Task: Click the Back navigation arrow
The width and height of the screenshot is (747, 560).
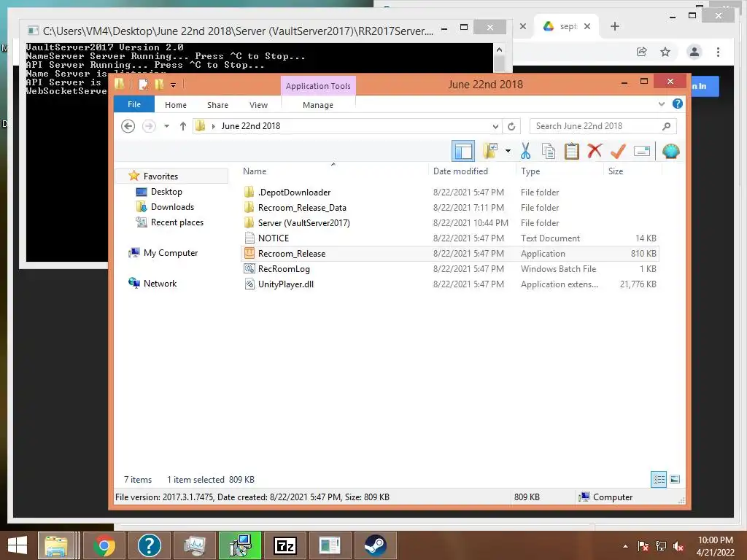Action: pos(128,126)
